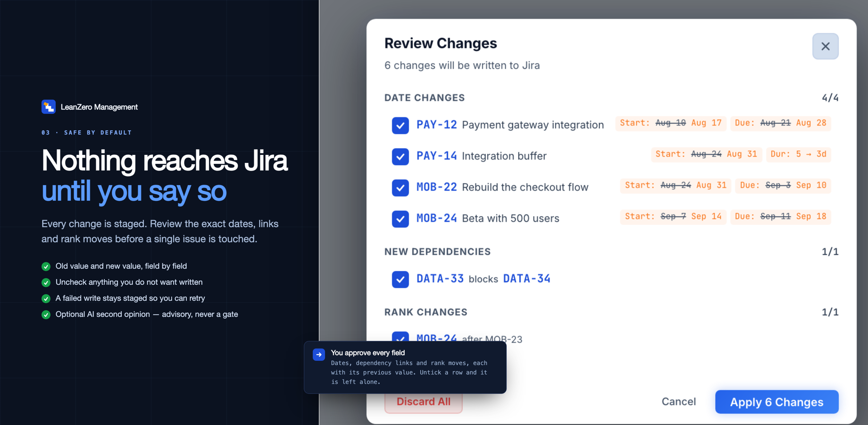Viewport: 868px width, 425px height.
Task: Click the 'Integration buffer' issue title
Action: pyautogui.click(x=504, y=156)
